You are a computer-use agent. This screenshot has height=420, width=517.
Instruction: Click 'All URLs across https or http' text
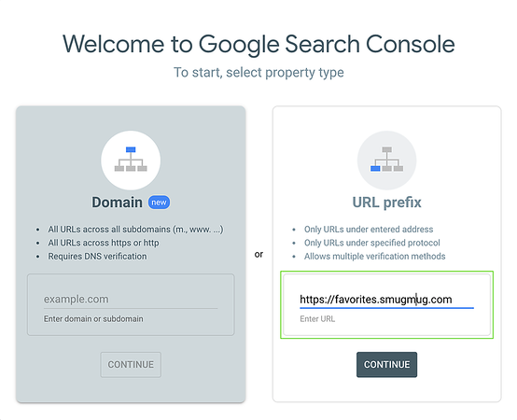click(104, 243)
